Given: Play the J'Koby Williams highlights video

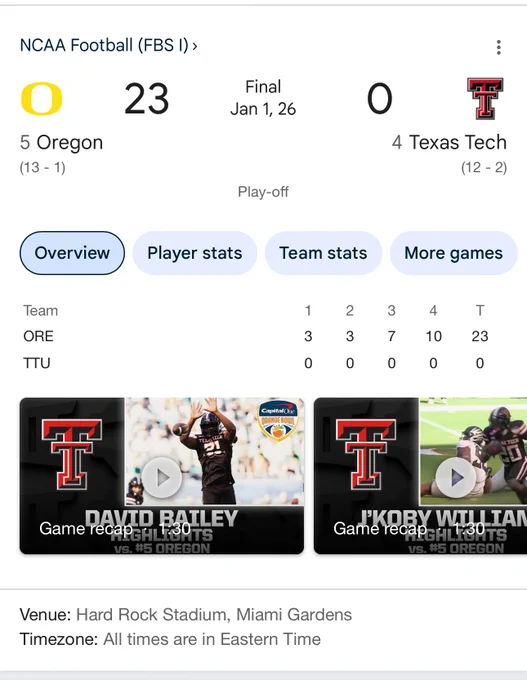Looking at the screenshot, I should coord(456,477).
